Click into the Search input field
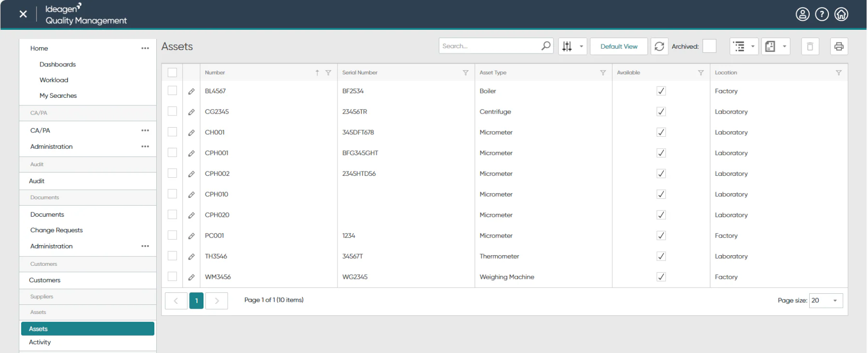868x353 pixels. pos(489,46)
